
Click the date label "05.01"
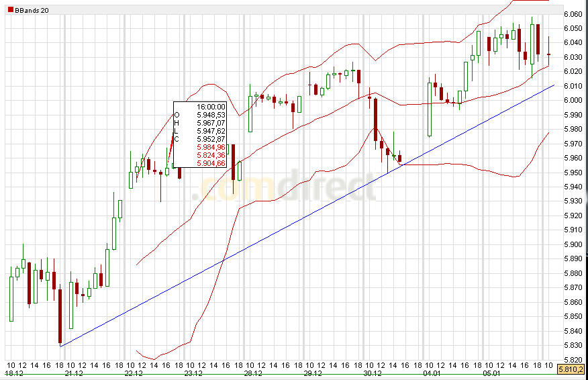[491, 374]
